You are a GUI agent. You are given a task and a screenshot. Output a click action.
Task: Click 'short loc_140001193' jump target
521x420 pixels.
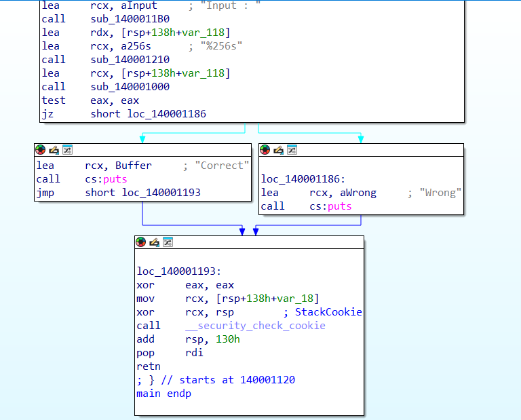pos(143,193)
